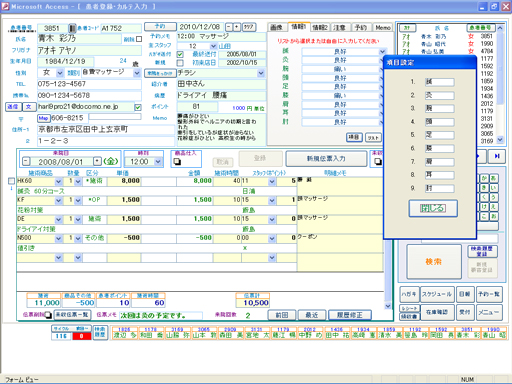
Task: Click kana index button い
Action: (x=494, y=188)
